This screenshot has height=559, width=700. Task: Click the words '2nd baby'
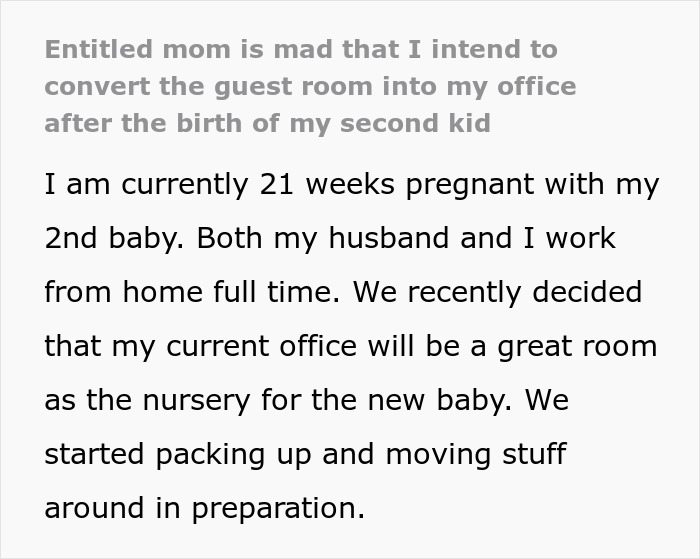[116, 238]
